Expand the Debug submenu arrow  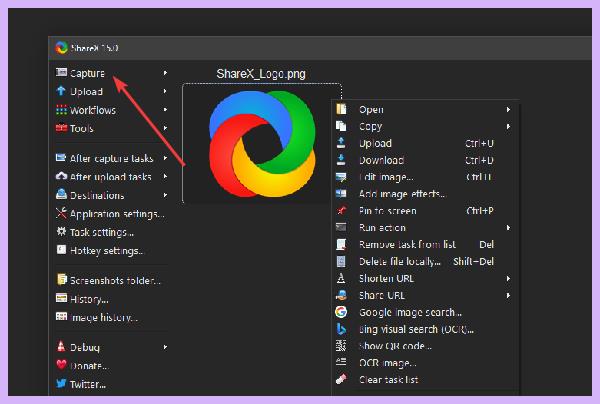[165, 347]
